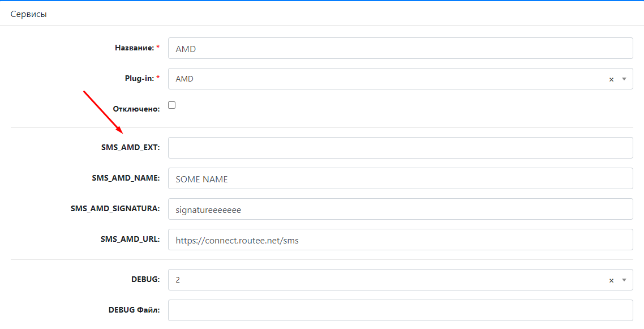The height and width of the screenshot is (329, 644).
Task: Click the SMS_AMD_EXT label
Action: 131,147
